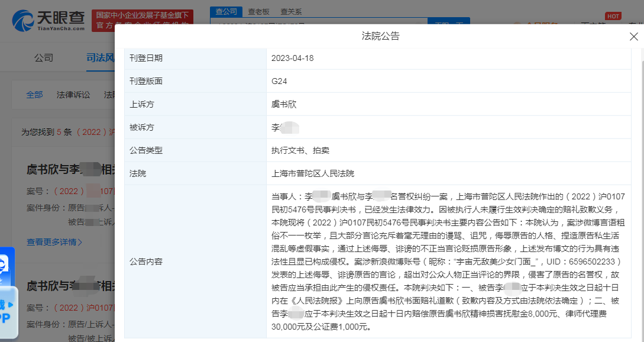The width and height of the screenshot is (644, 342).
Task: Close the 法院公告 dialog
Action: coord(633,37)
